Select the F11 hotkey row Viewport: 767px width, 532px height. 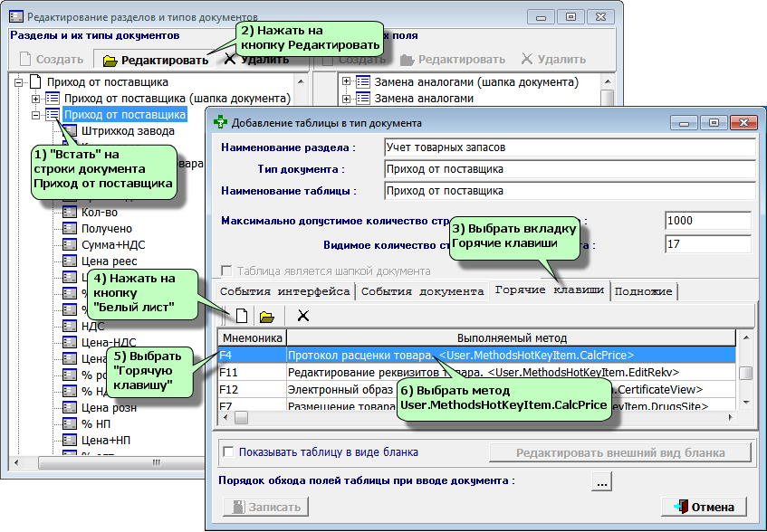(476, 372)
